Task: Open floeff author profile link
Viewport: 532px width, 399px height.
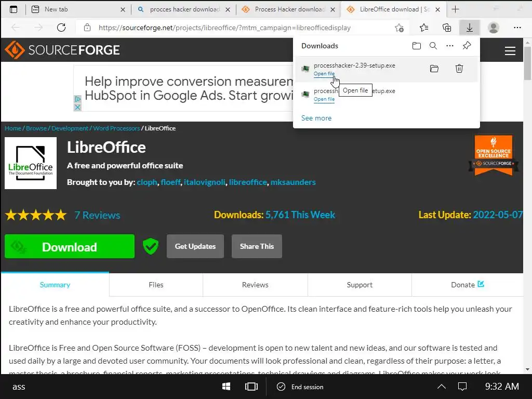Action: (170, 182)
